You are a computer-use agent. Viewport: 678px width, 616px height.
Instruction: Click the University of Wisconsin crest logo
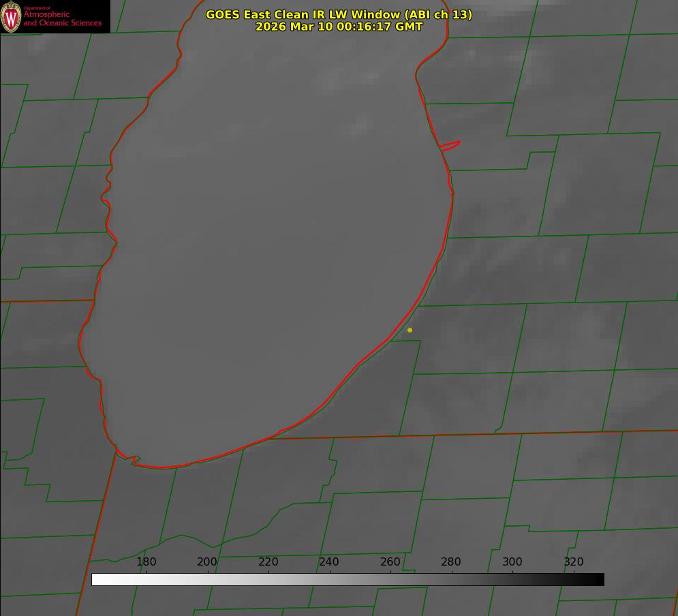coord(11,16)
